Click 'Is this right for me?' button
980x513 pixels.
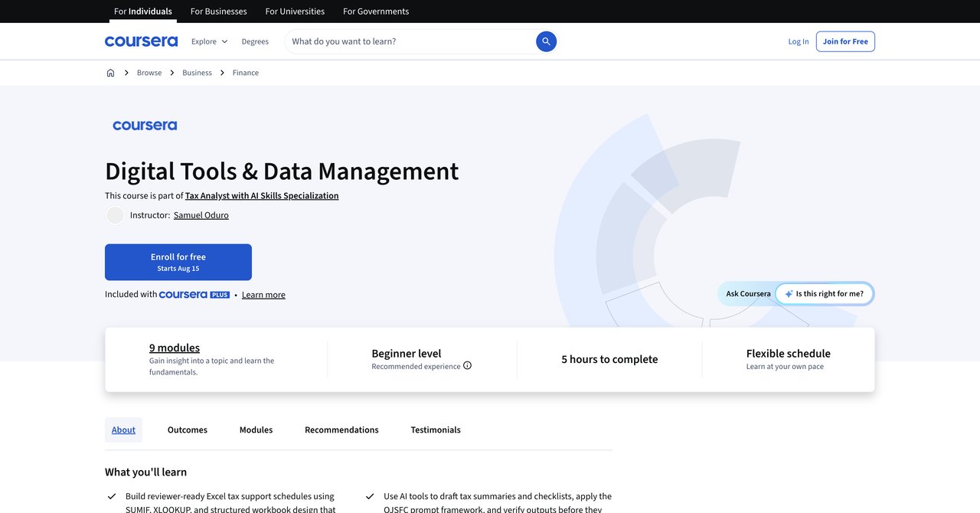825,294
